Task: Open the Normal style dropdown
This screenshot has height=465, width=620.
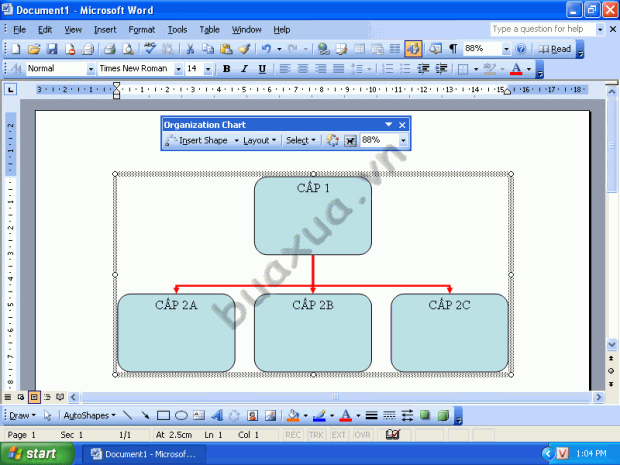Action: (91, 69)
